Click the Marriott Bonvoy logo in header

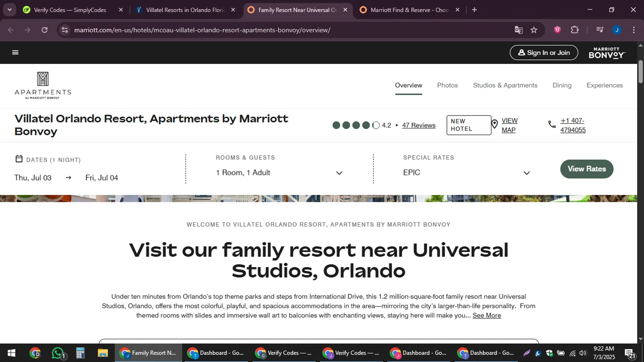(x=607, y=53)
